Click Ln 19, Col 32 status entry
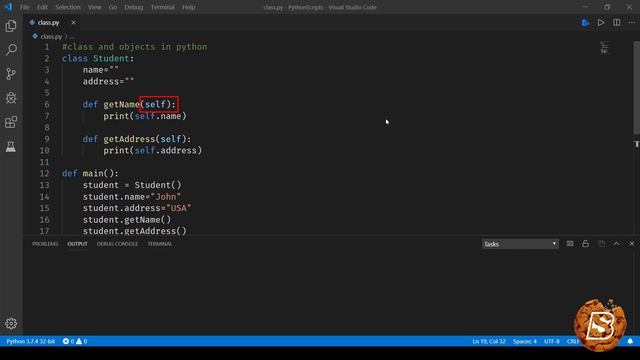Viewport: 640px width, 360px height. coord(489,341)
